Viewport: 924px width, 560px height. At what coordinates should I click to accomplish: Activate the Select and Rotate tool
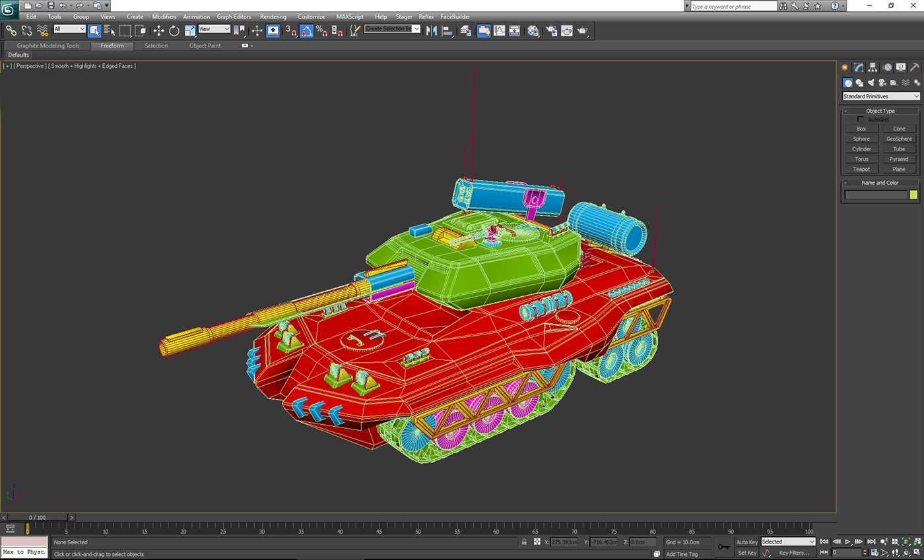174,30
